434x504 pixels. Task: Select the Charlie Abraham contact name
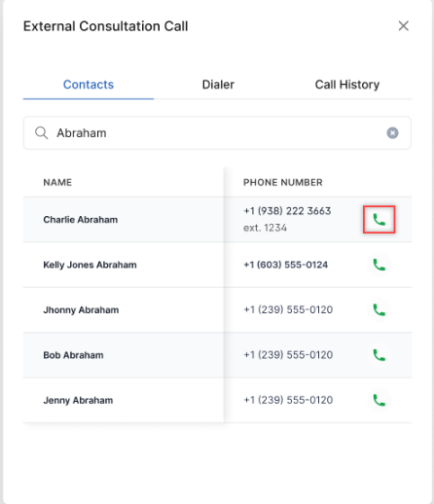coord(81,220)
